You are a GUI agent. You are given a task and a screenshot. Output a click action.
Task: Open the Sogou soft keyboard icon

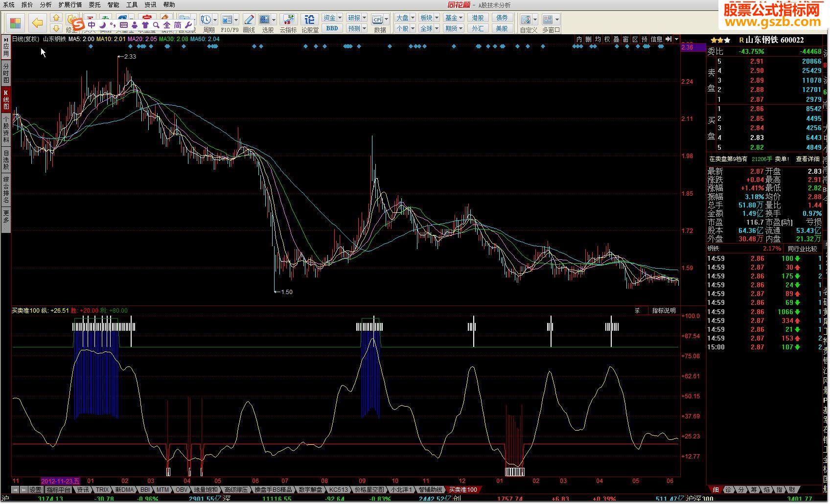(123, 24)
